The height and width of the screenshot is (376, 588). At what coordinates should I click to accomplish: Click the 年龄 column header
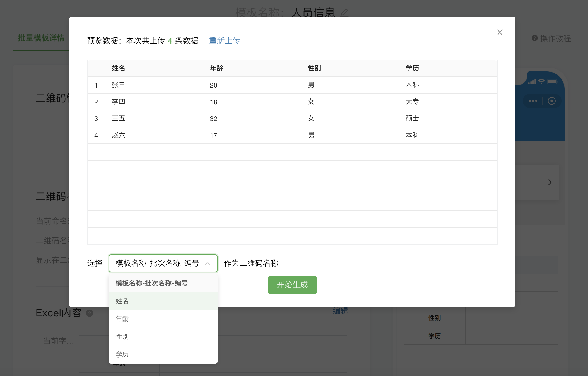pyautogui.click(x=252, y=68)
